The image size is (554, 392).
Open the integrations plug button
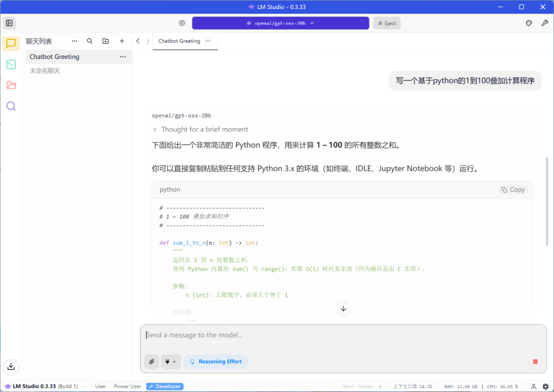pyautogui.click(x=171, y=362)
